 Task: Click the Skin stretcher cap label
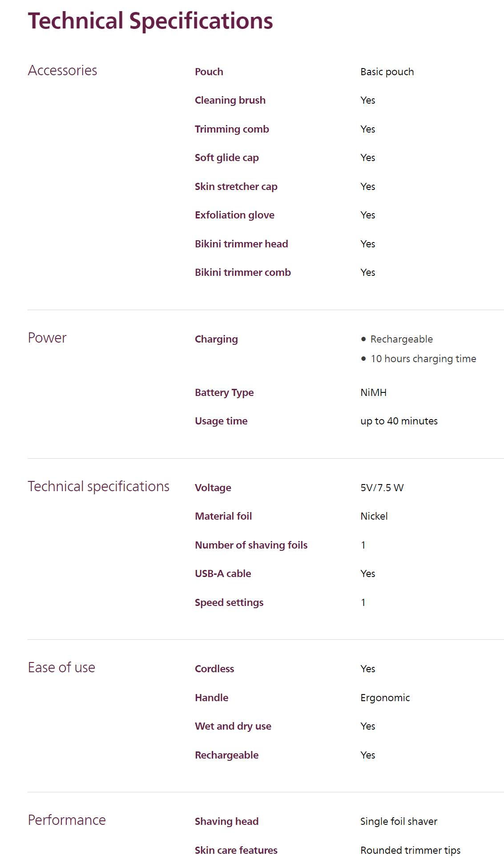(x=236, y=187)
